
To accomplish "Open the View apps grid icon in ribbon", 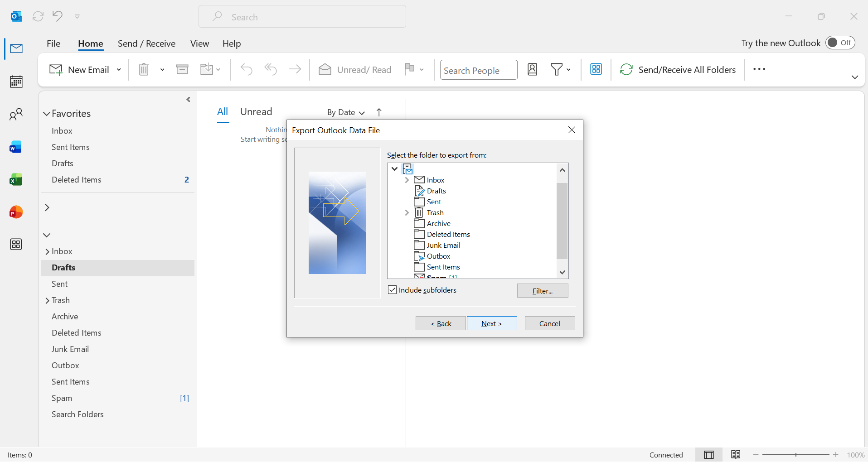I will pos(596,69).
